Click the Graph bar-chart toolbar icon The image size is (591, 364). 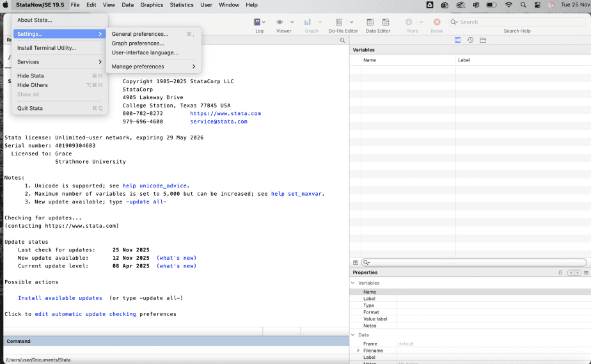click(x=308, y=22)
